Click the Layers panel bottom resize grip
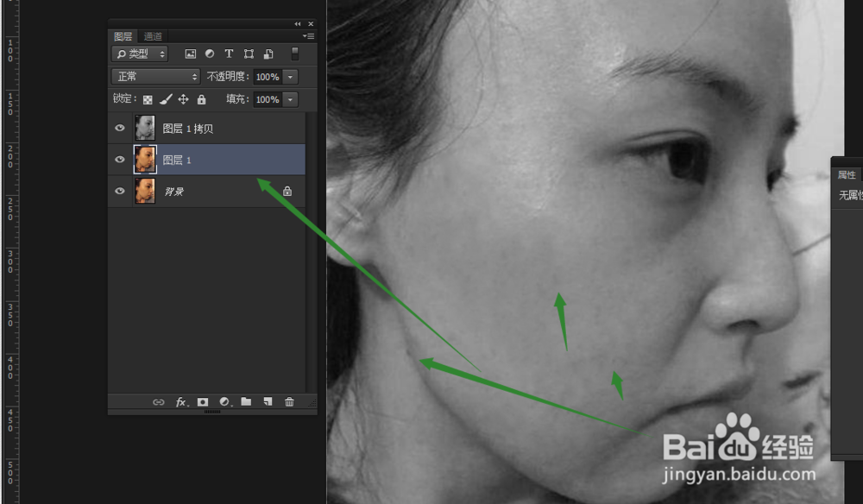 coord(212,412)
